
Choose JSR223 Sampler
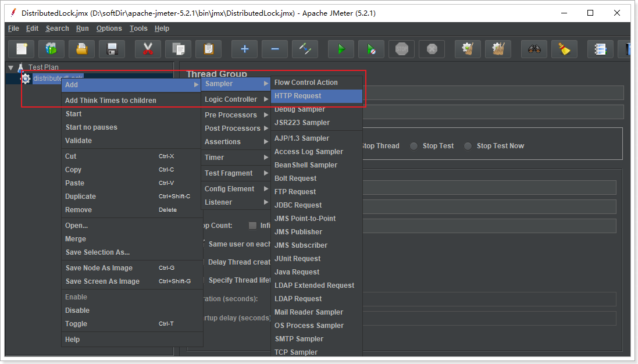point(316,123)
